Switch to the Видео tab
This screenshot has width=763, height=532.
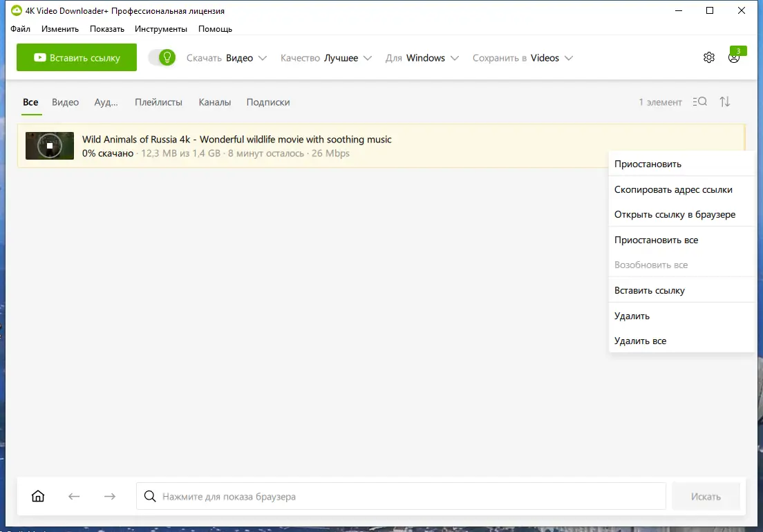click(x=65, y=102)
